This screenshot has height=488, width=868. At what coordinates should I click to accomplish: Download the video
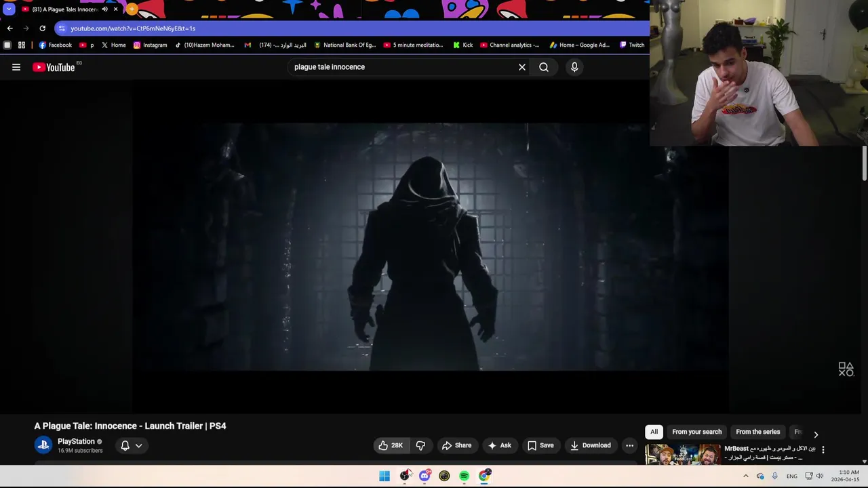(591, 445)
